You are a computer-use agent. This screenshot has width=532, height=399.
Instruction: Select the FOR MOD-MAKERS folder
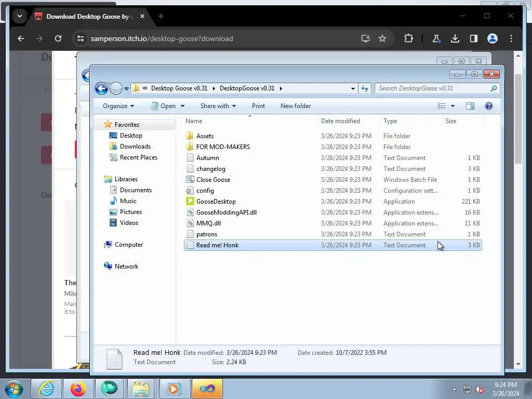pyautogui.click(x=223, y=147)
